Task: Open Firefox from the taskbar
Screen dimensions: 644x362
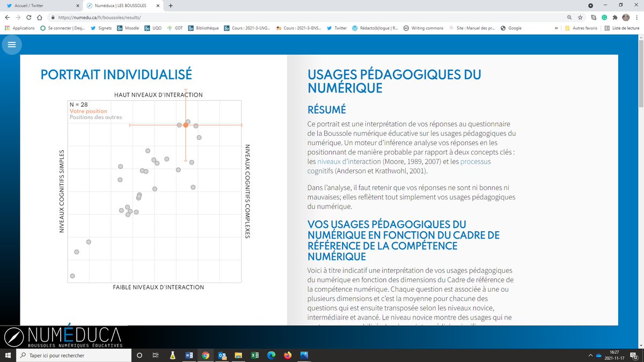Action: tap(288, 355)
